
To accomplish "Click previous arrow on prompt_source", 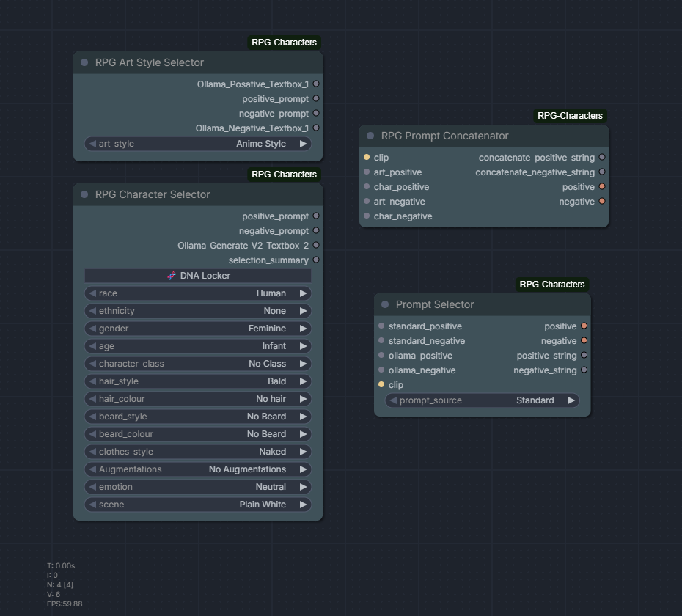I will (393, 400).
